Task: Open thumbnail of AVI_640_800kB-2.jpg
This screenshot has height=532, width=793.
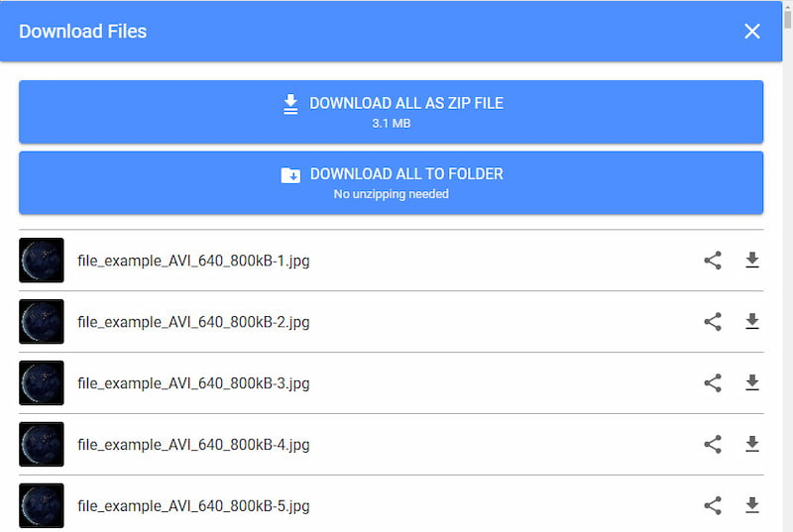Action: point(42,321)
